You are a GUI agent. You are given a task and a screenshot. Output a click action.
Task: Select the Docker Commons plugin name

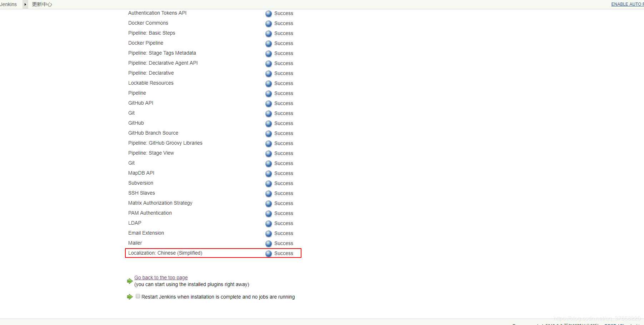click(148, 23)
